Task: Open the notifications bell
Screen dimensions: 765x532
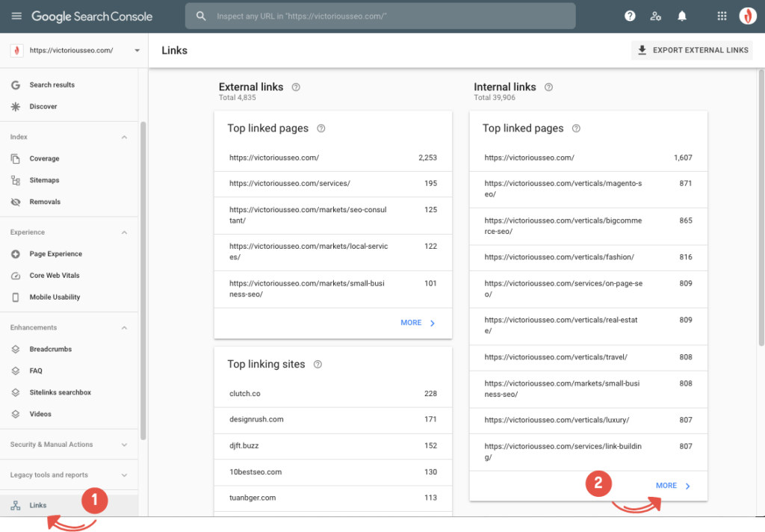Action: point(681,16)
